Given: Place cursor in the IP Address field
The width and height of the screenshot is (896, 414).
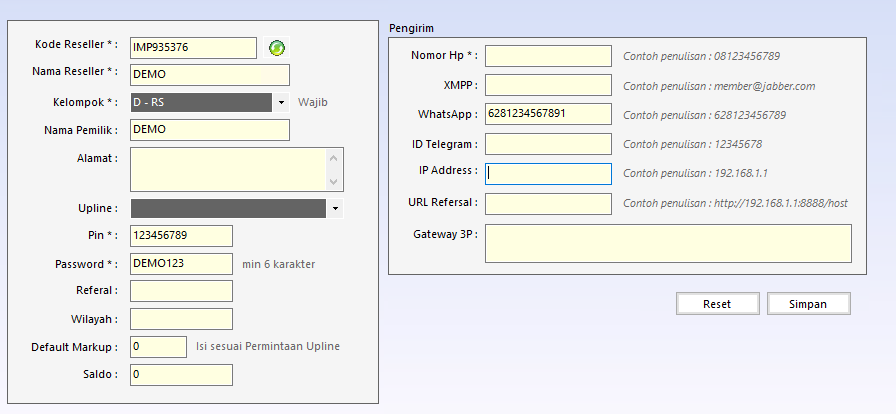Looking at the screenshot, I should pyautogui.click(x=548, y=174).
